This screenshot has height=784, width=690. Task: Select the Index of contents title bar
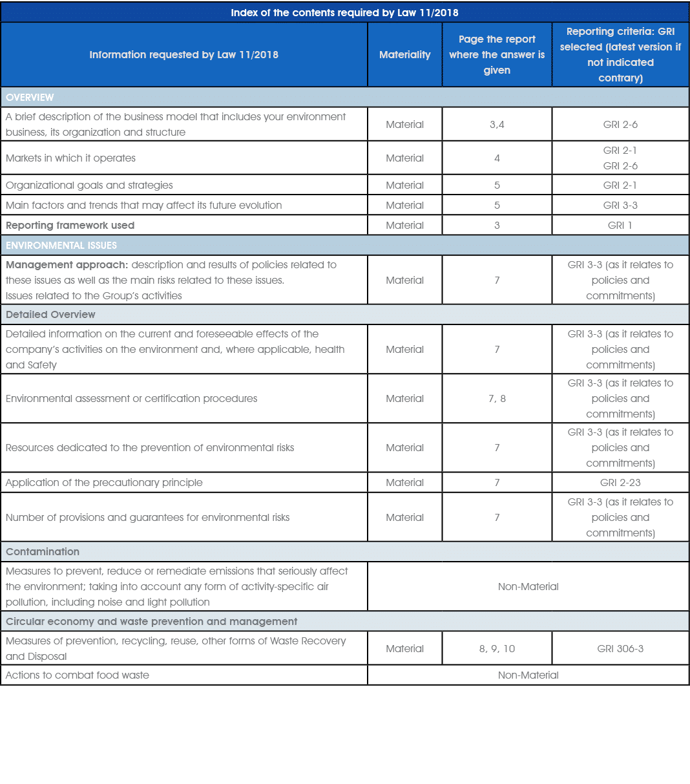pyautogui.click(x=345, y=12)
